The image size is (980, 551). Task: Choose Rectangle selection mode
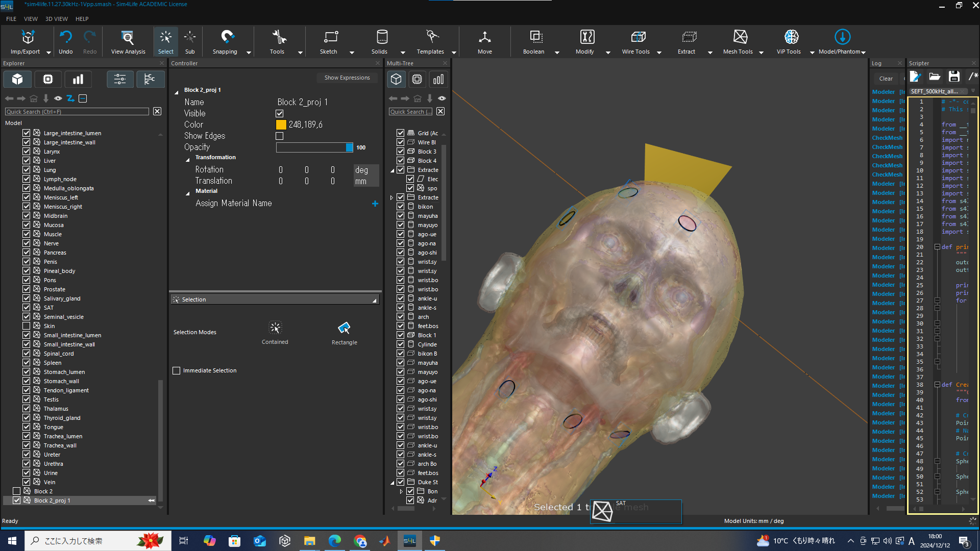pyautogui.click(x=345, y=333)
